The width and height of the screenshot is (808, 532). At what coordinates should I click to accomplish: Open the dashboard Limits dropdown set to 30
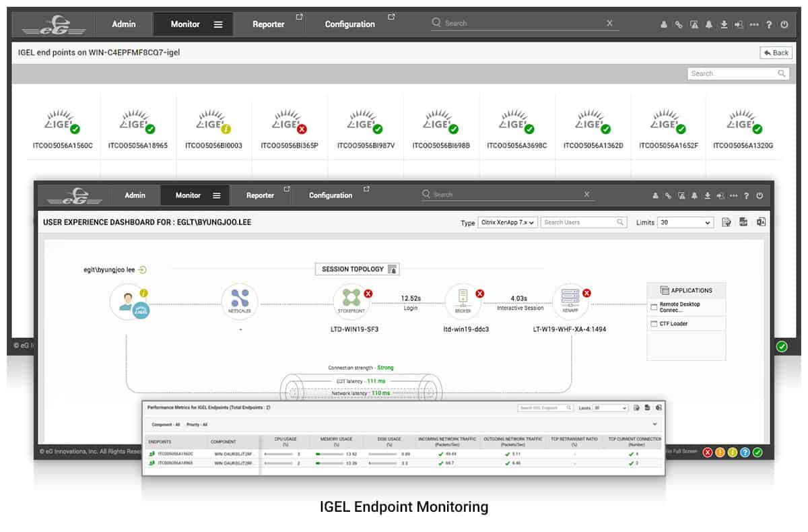tap(685, 222)
